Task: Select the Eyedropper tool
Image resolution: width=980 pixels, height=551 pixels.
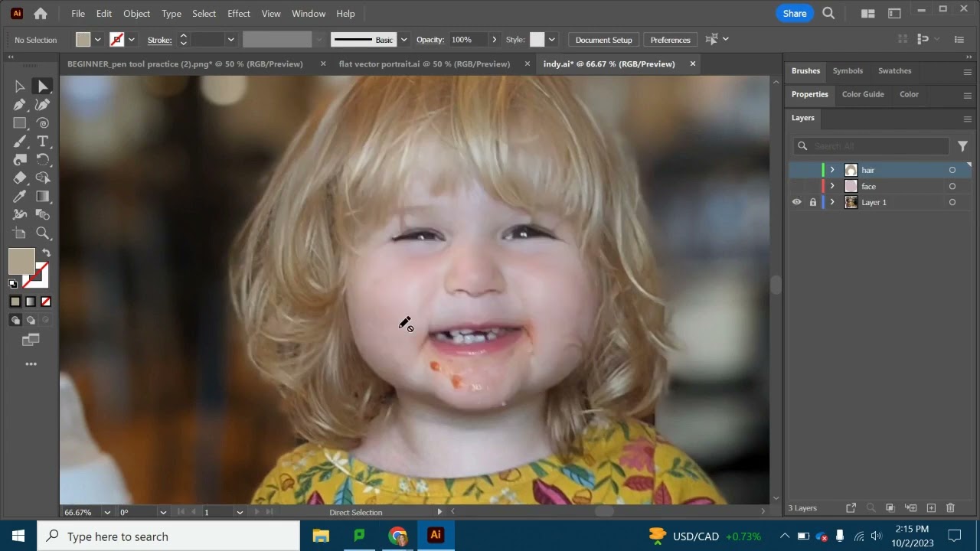Action: click(20, 197)
